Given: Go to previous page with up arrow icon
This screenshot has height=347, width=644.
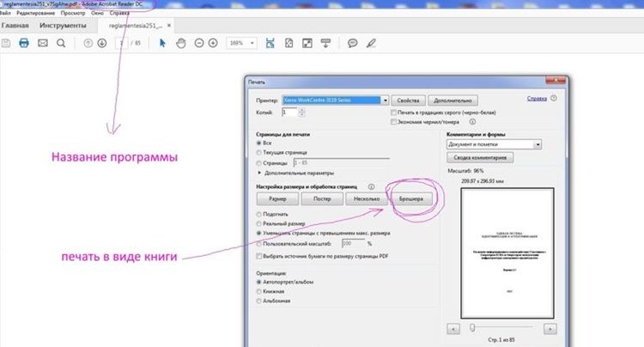Looking at the screenshot, I should pos(88,43).
